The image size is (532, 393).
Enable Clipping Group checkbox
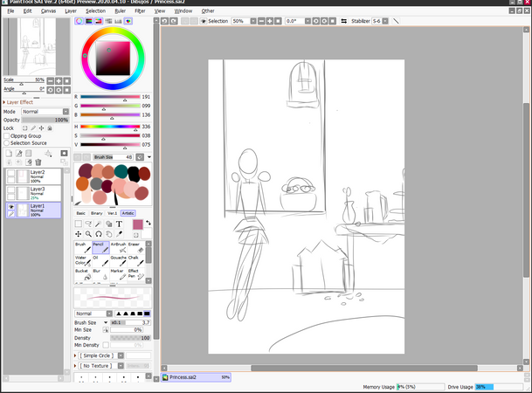(x=6, y=135)
